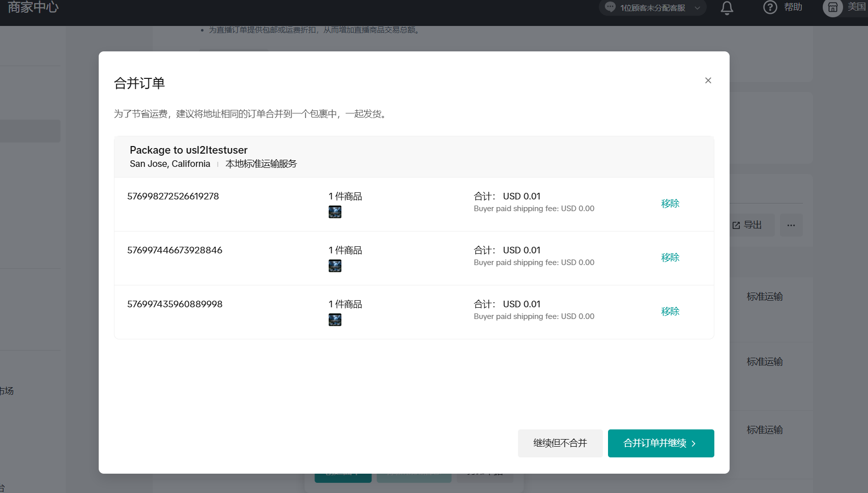This screenshot has height=493, width=868.
Task: Expand the unassigned customer service dropdown
Action: click(698, 8)
